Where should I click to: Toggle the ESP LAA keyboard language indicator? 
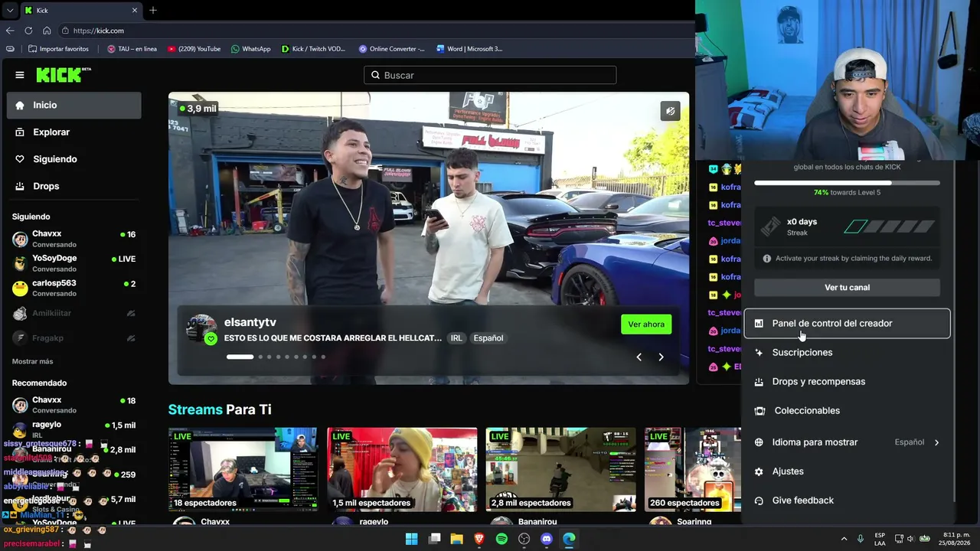coord(880,539)
